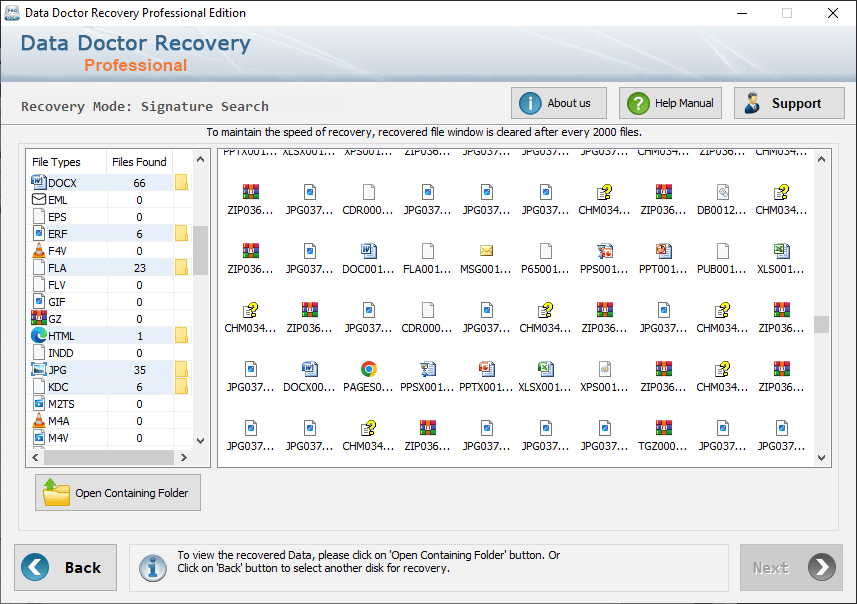Open the Help Manual

pyautogui.click(x=670, y=103)
